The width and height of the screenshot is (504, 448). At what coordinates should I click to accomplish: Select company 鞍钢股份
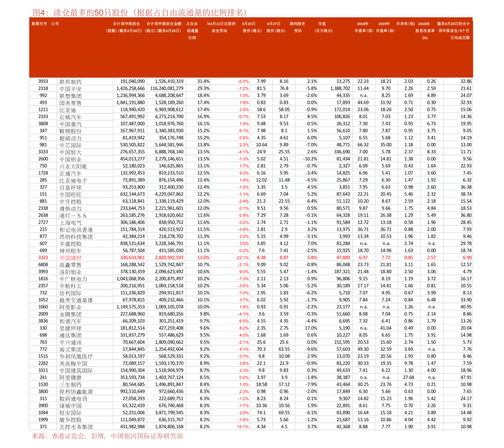click(x=70, y=131)
